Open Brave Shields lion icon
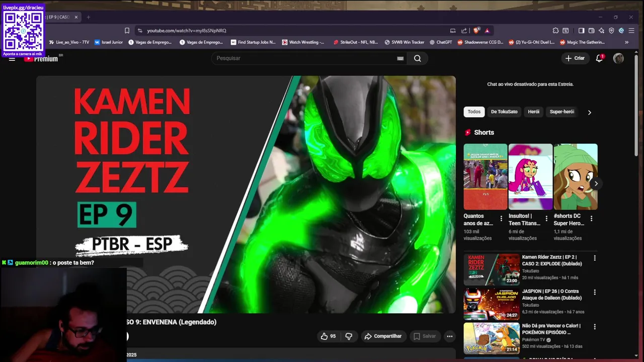 click(x=476, y=31)
